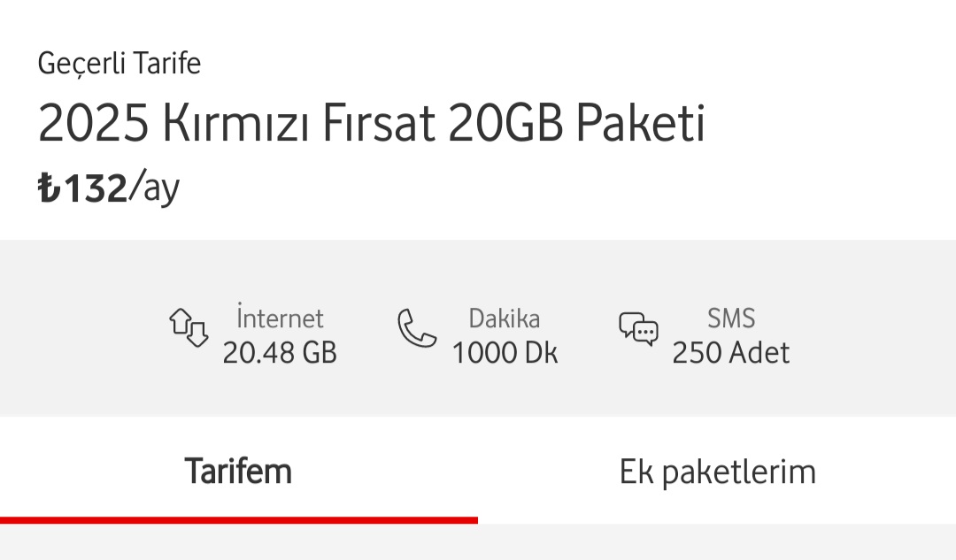Tap the SMS speech bubbles icon
The width and height of the screenshot is (956, 560).
click(x=638, y=327)
